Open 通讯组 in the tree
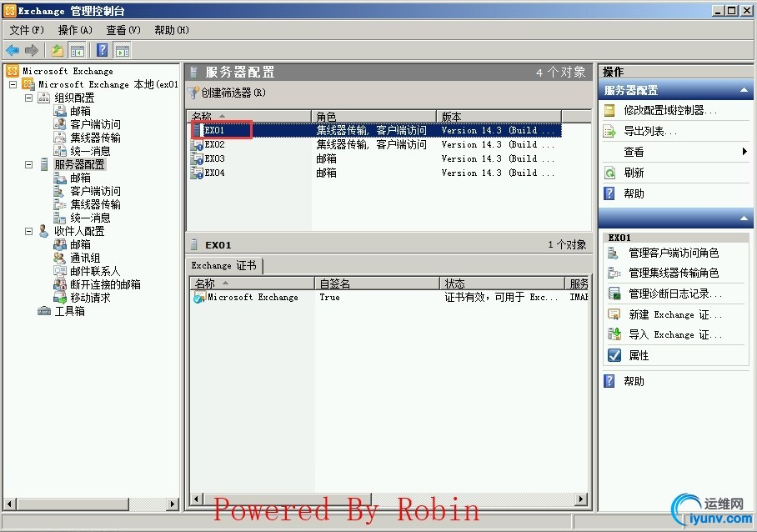This screenshot has width=757, height=532. coord(85,258)
